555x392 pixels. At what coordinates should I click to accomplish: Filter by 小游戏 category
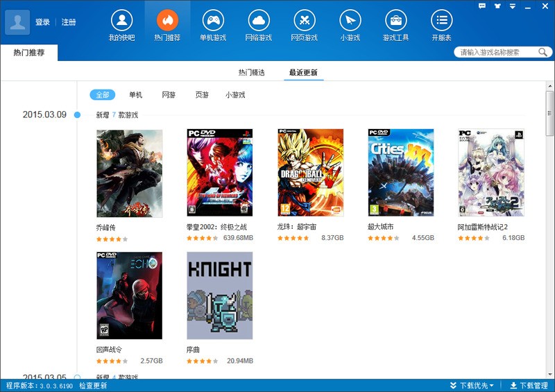coord(235,95)
